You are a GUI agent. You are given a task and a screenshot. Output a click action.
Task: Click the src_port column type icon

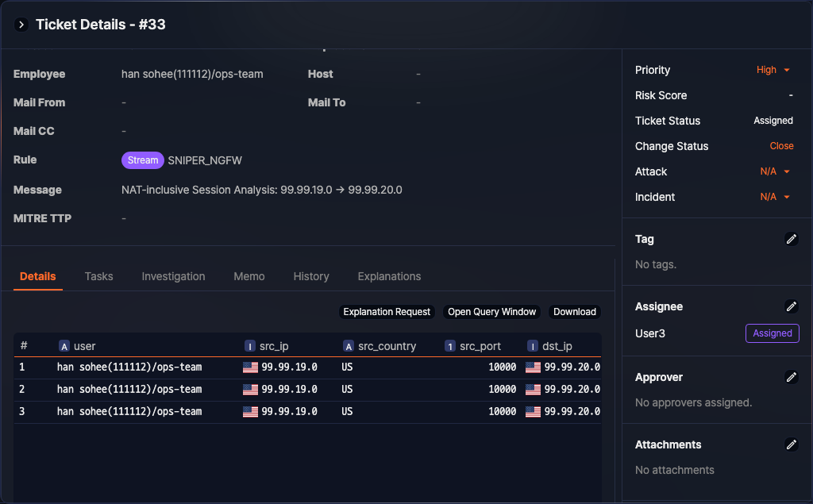point(450,346)
